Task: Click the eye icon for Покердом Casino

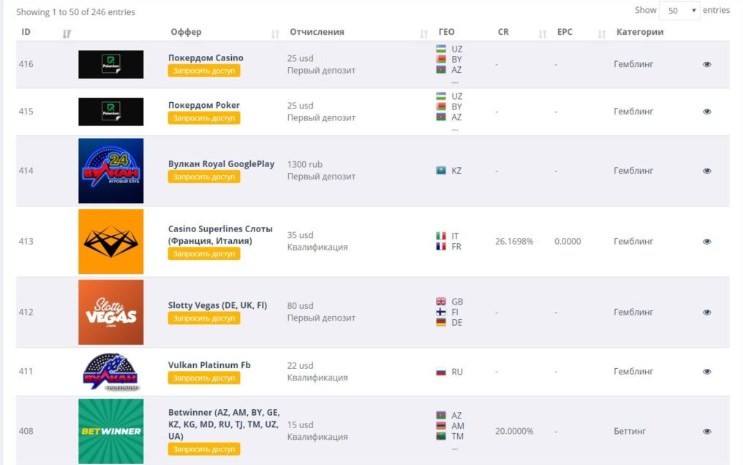Action: tap(707, 64)
